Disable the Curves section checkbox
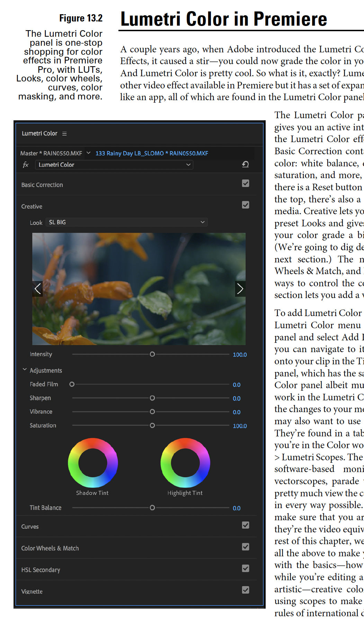The image size is (364, 636). point(246,525)
